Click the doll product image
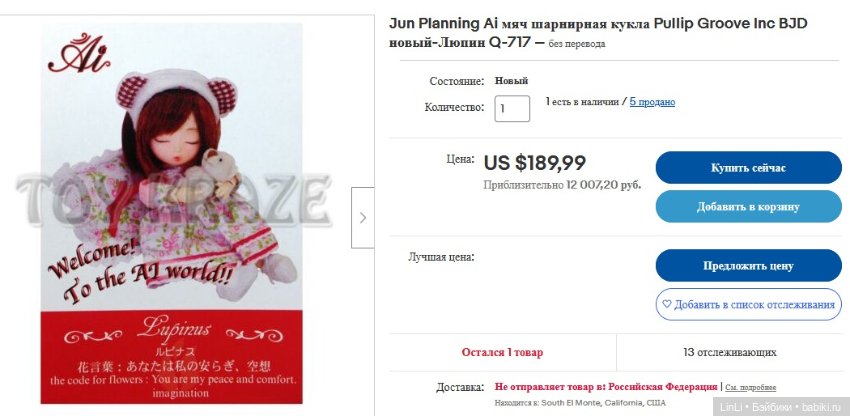The image size is (850, 416). pyautogui.click(x=171, y=213)
